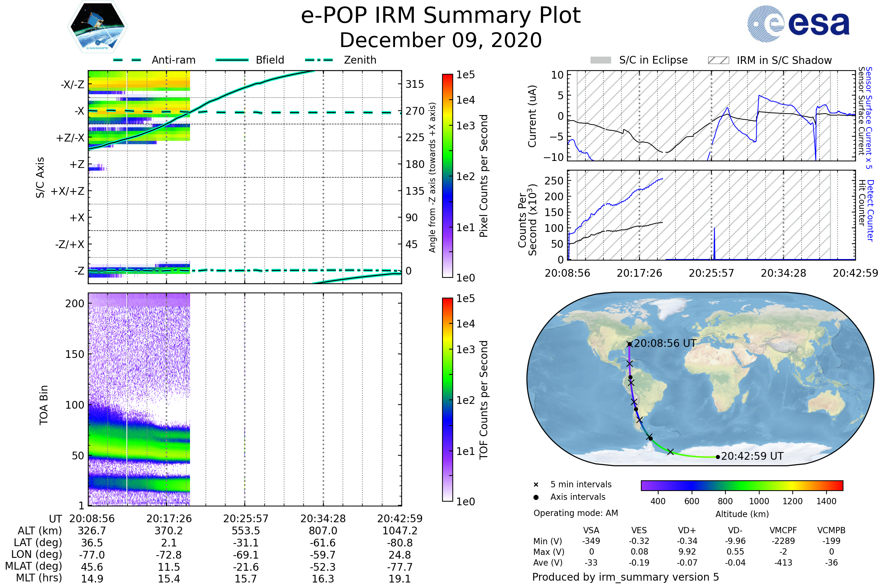
Task: Click the December 09, 2020 date heading
Action: (x=441, y=40)
